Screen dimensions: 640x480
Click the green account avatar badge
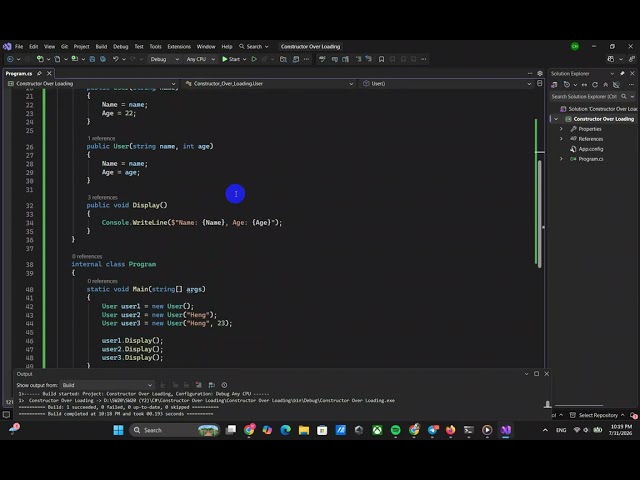[x=575, y=47]
